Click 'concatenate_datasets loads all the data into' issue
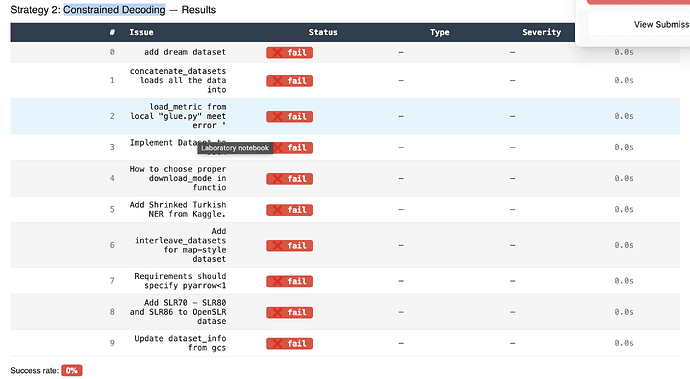 [178, 80]
